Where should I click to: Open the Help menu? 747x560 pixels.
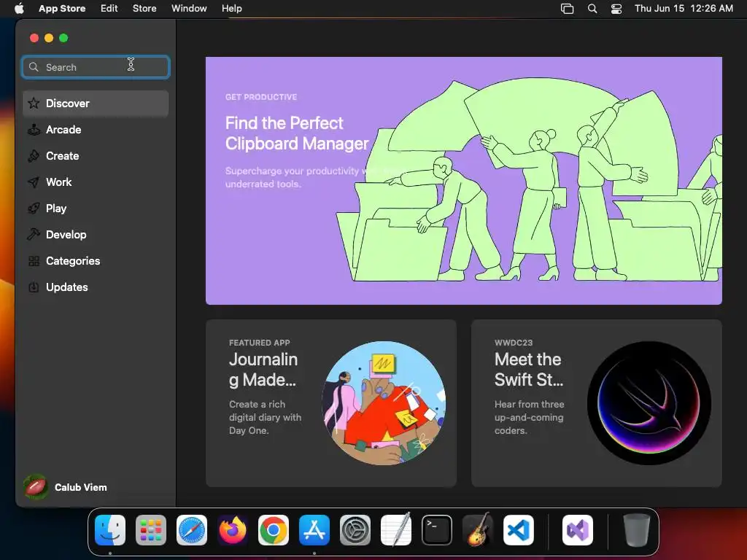pos(231,8)
